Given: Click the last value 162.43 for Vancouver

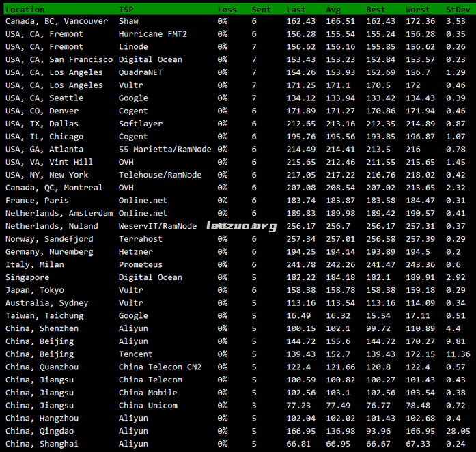Looking at the screenshot, I should coord(301,21).
